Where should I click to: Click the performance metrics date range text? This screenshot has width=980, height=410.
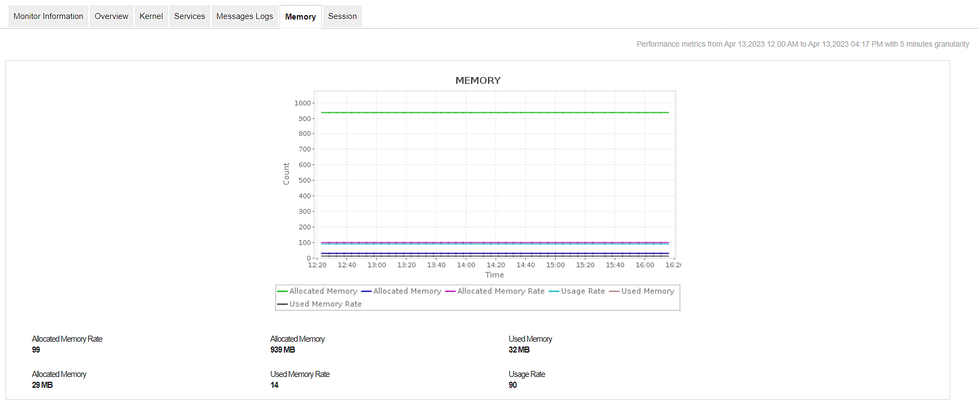tap(803, 44)
